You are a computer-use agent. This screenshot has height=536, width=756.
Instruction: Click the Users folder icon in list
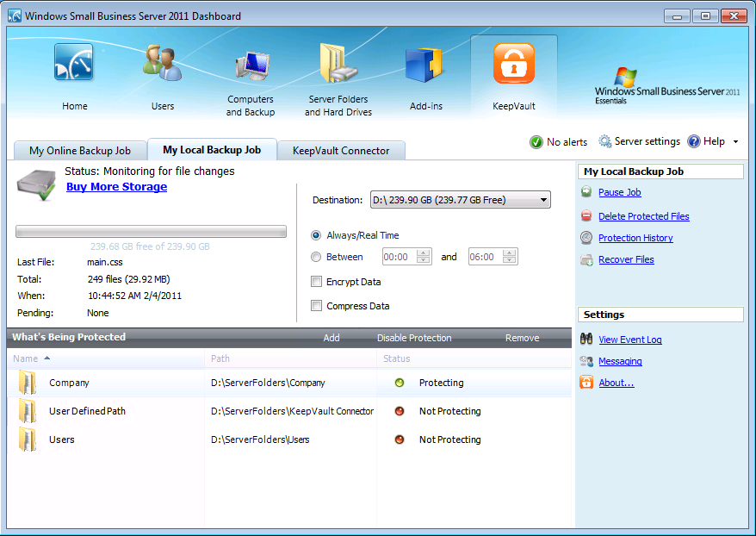28,439
